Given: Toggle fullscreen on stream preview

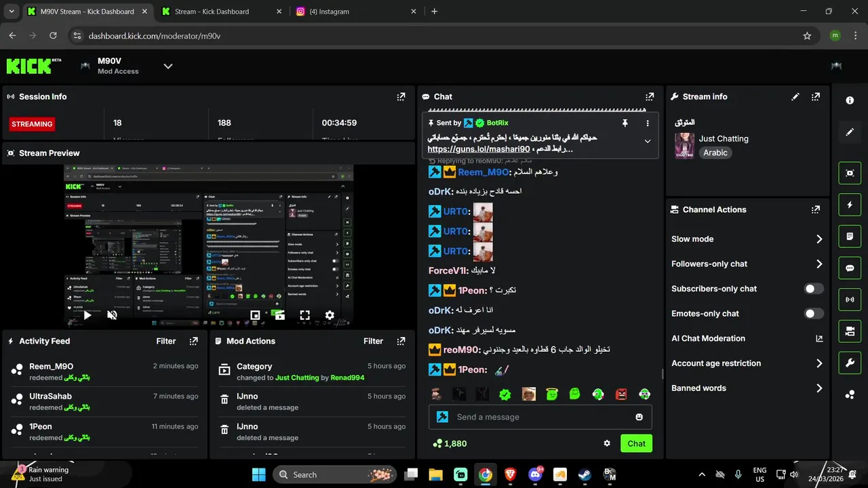Looking at the screenshot, I should (x=305, y=315).
